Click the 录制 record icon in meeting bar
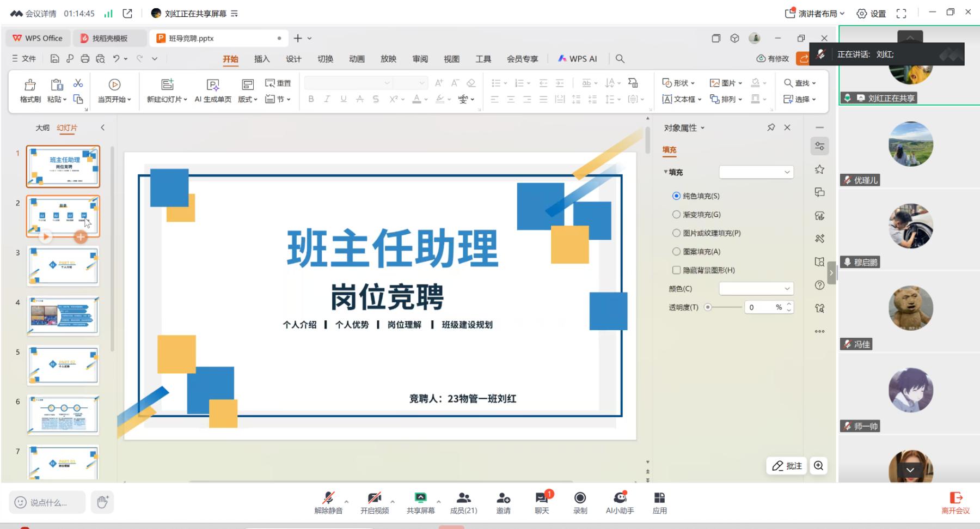The height and width of the screenshot is (529, 980). coord(580,498)
